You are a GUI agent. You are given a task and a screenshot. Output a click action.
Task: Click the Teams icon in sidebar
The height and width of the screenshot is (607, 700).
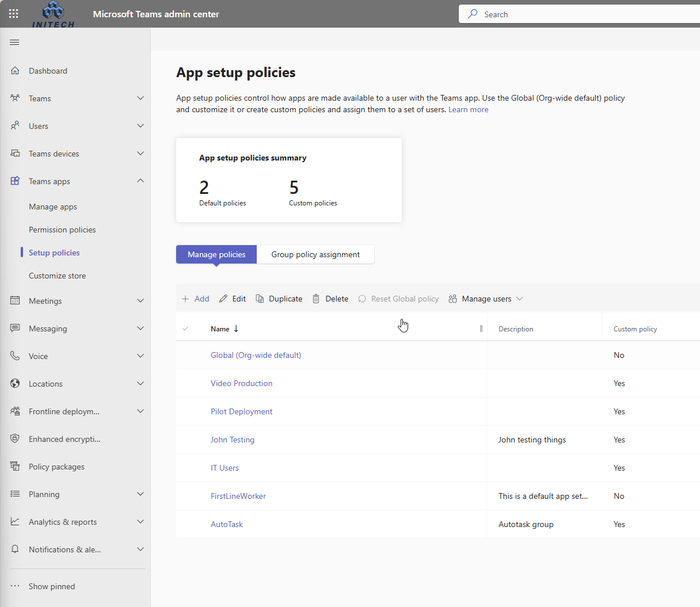pos(15,98)
